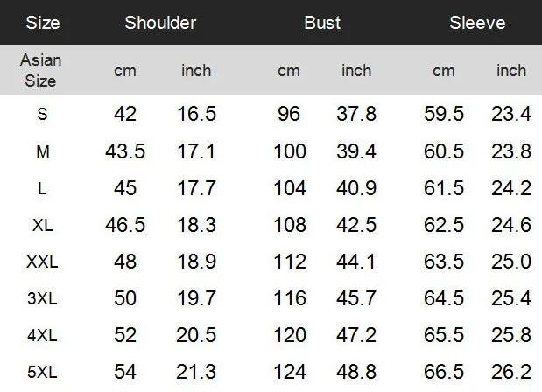Click the 5XL size row label
The width and height of the screenshot is (542, 392).
[x=42, y=373]
